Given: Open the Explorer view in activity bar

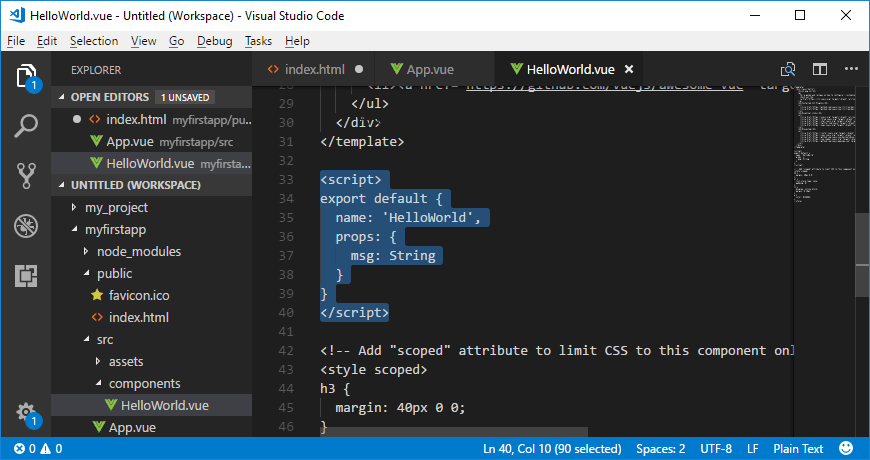Looking at the screenshot, I should coord(26,76).
